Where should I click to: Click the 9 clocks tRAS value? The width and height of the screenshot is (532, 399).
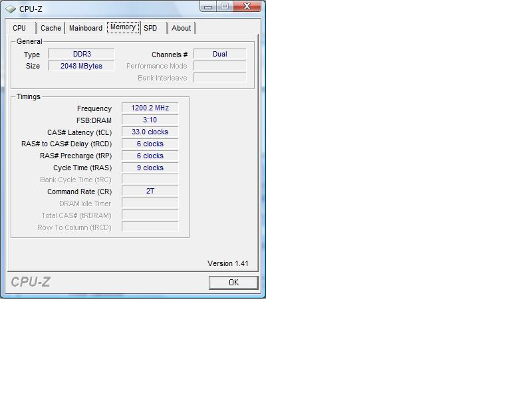pos(150,168)
